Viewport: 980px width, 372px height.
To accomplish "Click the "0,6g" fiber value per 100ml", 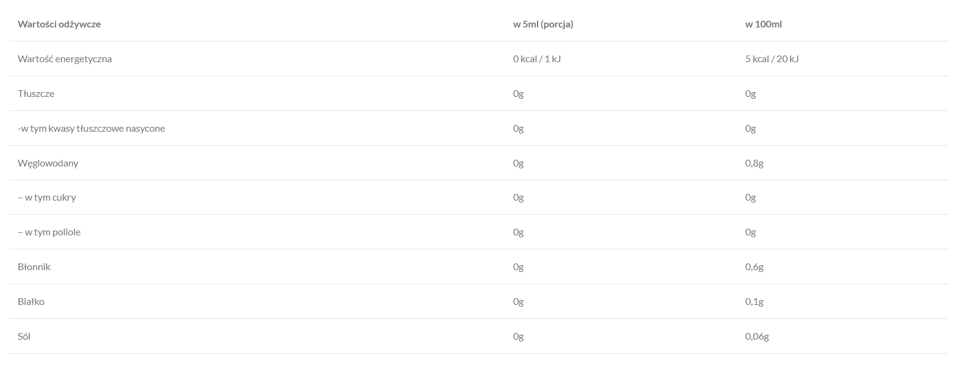I will coord(754,267).
